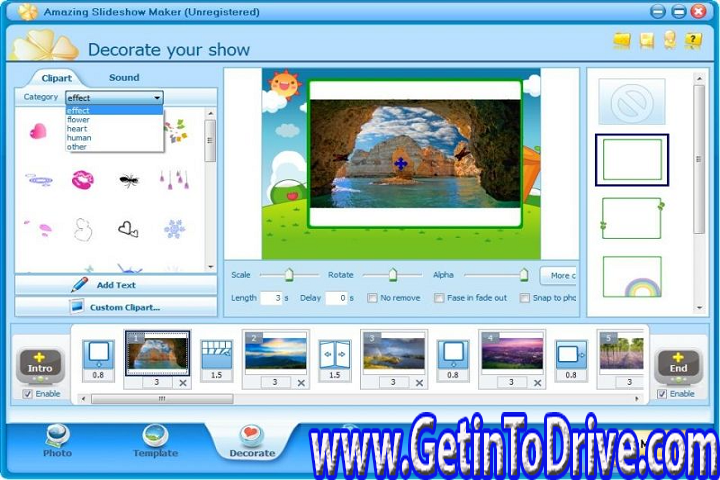Choose 'human' in the category list
The image size is (720, 480).
114,138
